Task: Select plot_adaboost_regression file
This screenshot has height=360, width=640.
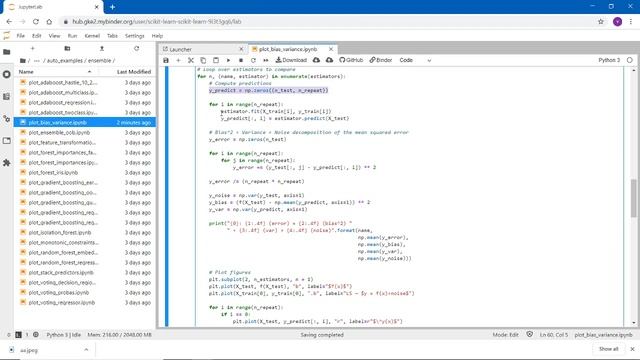Action: [85, 102]
